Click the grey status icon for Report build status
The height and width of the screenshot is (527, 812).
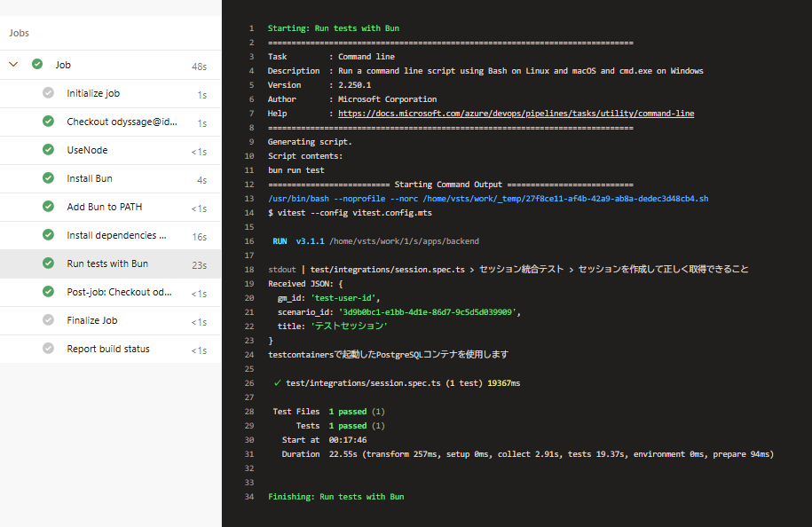pos(48,349)
